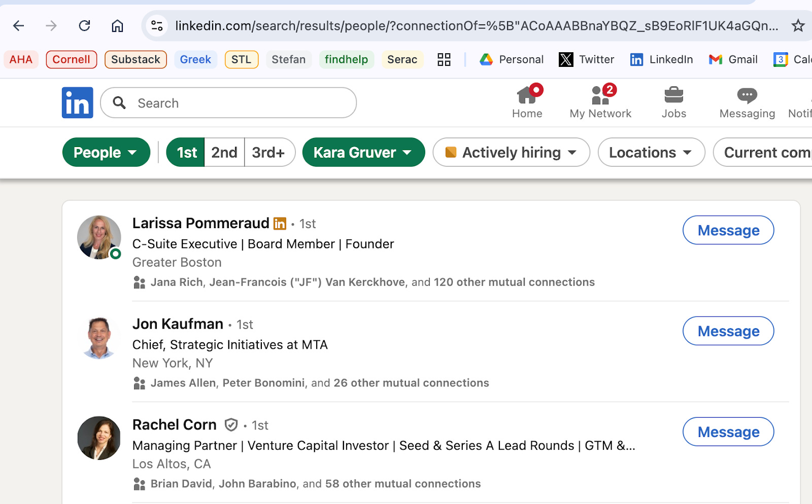Image resolution: width=812 pixels, height=504 pixels.
Task: Click the "Greater Boston" location text
Action: [x=177, y=263]
